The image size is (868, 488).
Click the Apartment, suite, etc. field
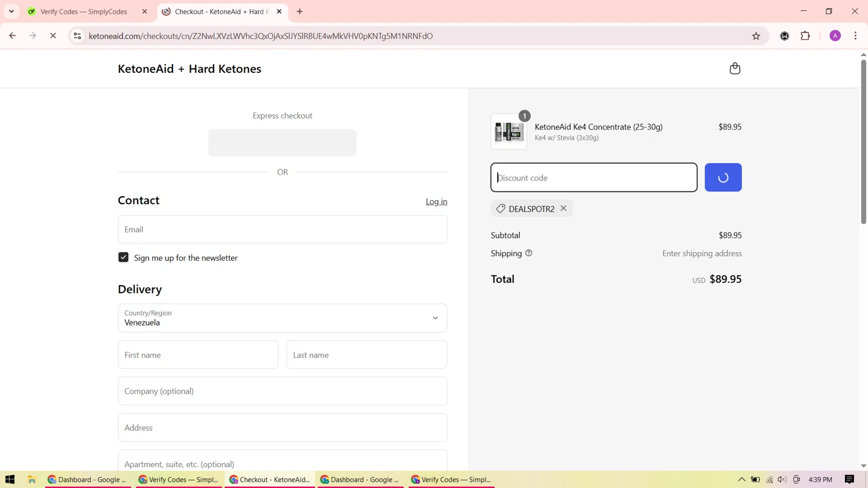click(x=282, y=461)
